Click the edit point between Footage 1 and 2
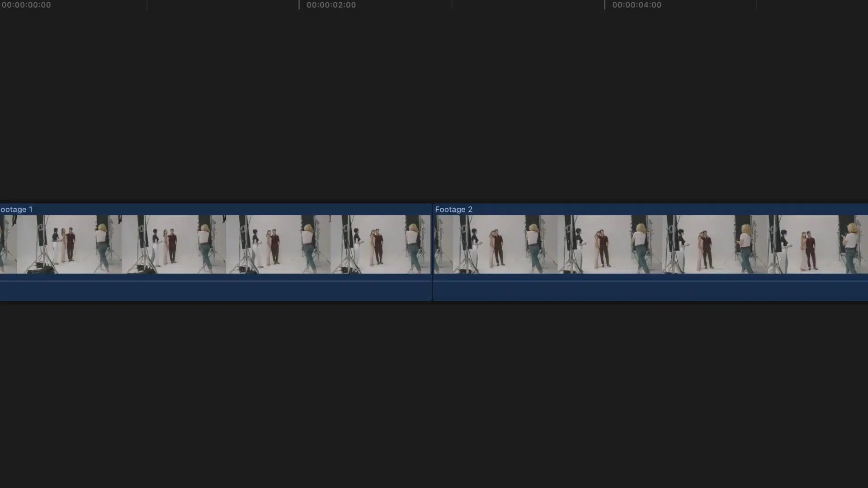This screenshot has width=868, height=488. (x=432, y=252)
